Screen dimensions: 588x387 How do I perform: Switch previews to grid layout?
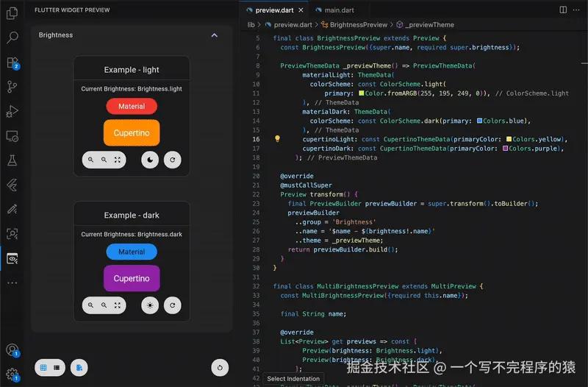click(x=43, y=367)
